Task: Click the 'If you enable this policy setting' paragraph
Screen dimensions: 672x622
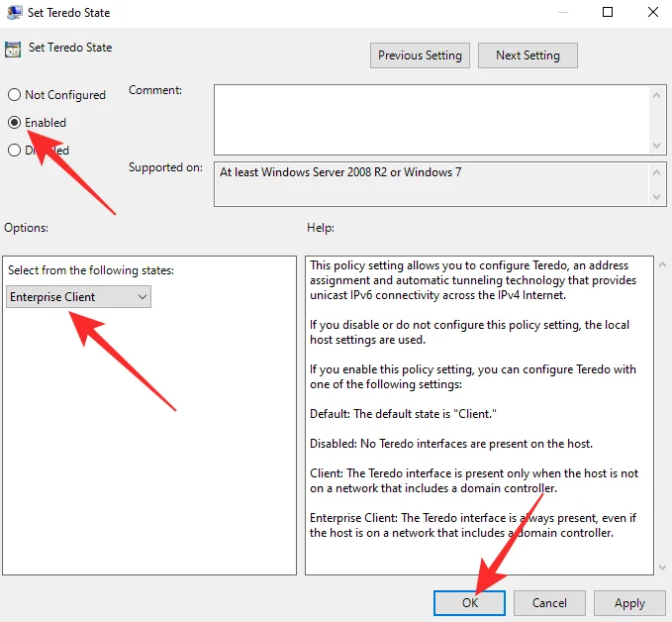Action: click(x=473, y=376)
